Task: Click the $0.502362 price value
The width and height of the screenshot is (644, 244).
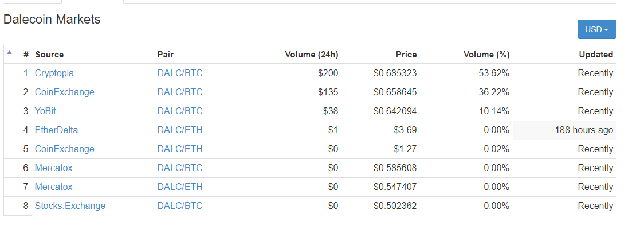Action: (395, 206)
